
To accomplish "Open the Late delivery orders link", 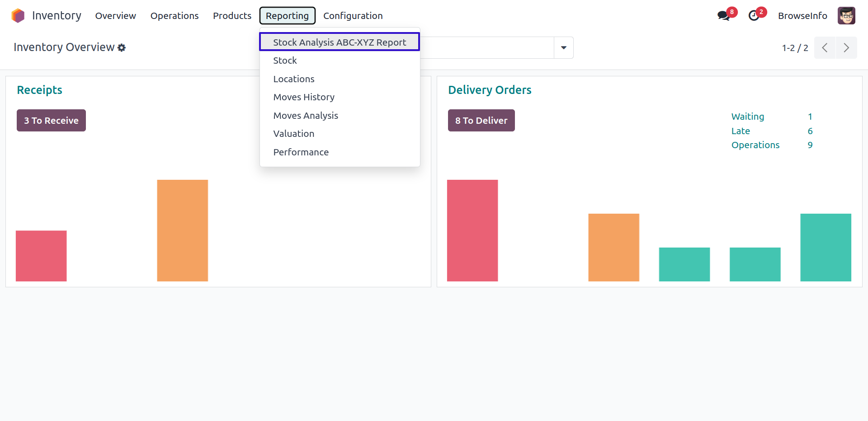I will pyautogui.click(x=741, y=131).
